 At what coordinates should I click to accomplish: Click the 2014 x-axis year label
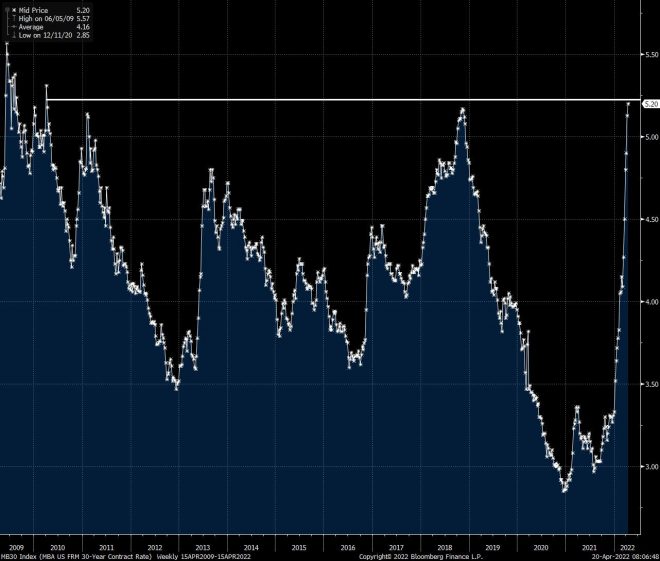coord(251,548)
